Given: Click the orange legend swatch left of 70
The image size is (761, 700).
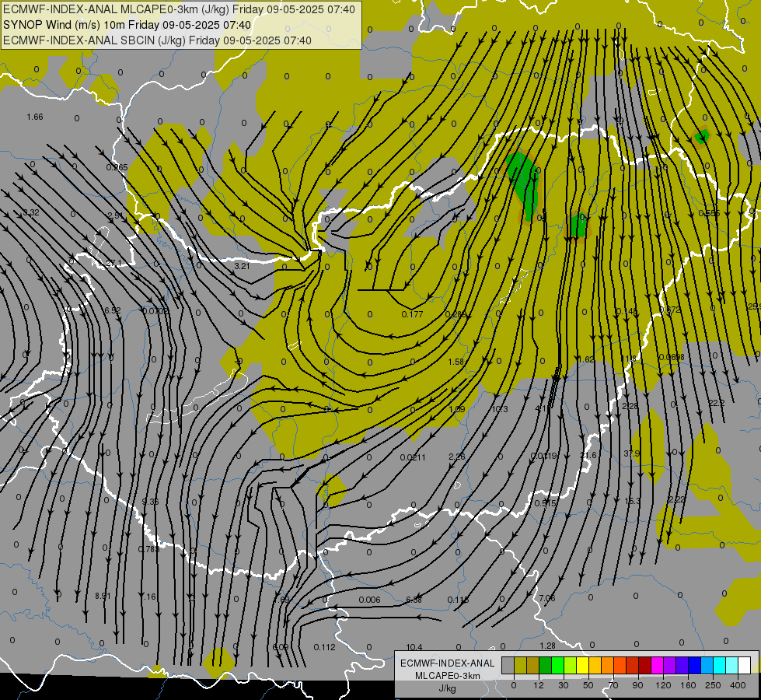Looking at the screenshot, I should (x=608, y=665).
